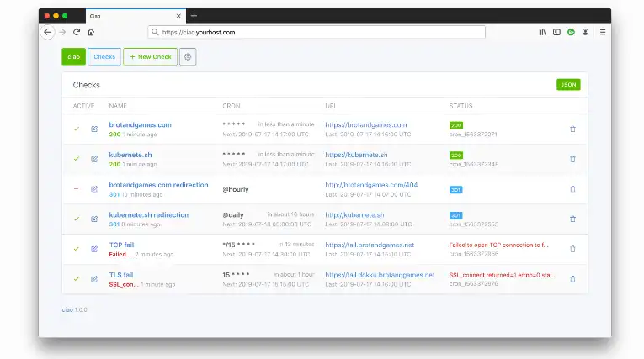Image resolution: width=644 pixels, height=359 pixels.
Task: Open the account icon in browser toolbar
Action: (585, 32)
